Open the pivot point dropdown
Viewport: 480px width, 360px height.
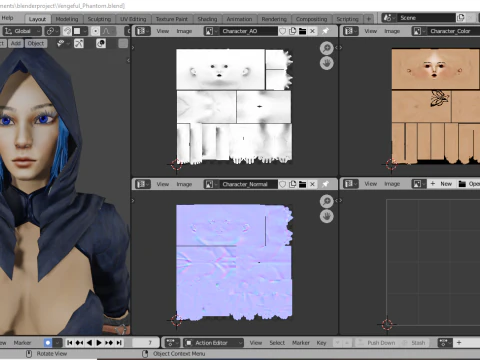(51, 31)
